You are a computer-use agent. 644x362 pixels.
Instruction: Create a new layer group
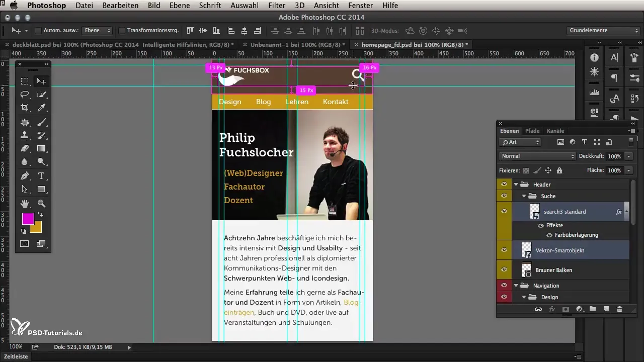click(x=592, y=309)
